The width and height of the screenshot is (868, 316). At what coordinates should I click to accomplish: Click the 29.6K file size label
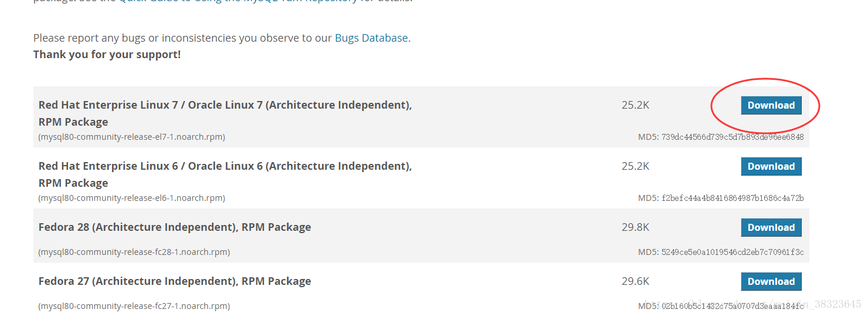coord(635,281)
